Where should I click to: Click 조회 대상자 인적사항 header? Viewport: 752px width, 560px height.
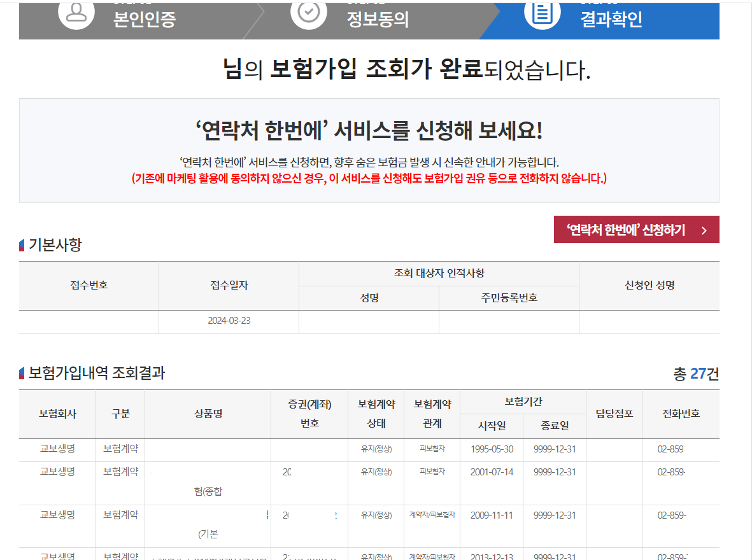tap(439, 273)
